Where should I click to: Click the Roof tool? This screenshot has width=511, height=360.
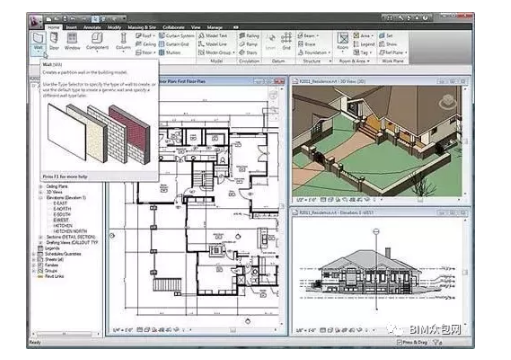(145, 36)
